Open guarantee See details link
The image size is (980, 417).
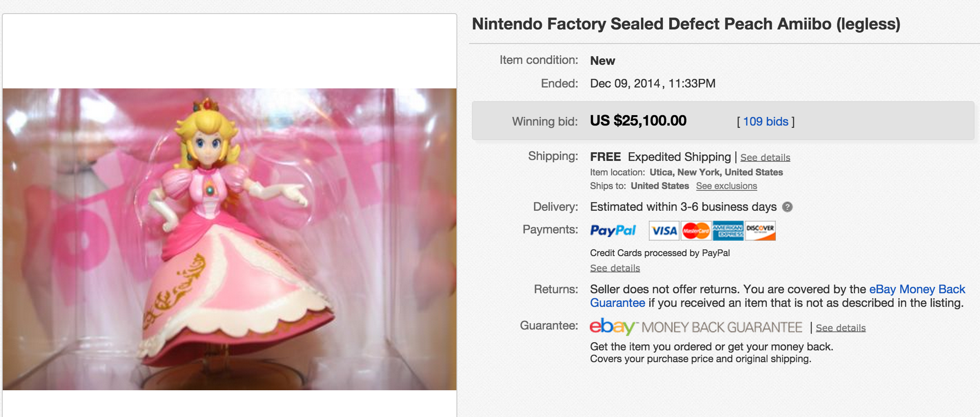(x=840, y=328)
